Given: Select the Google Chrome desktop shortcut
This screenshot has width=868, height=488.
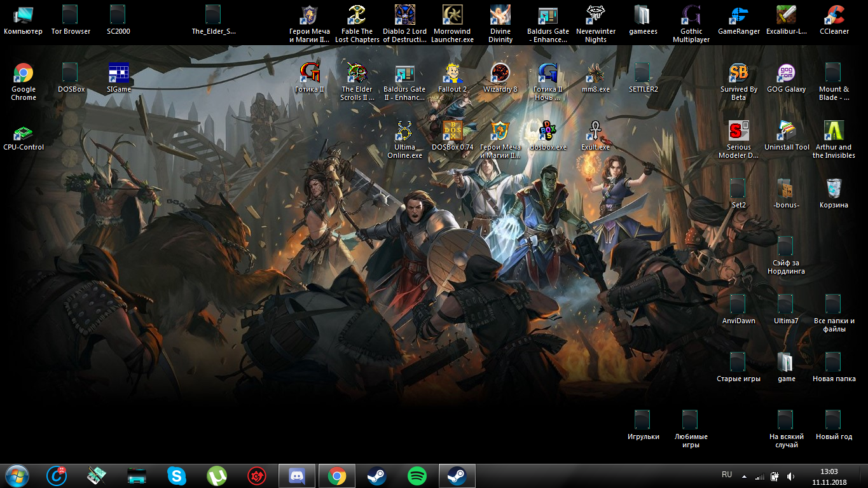Looking at the screenshot, I should 24,82.
